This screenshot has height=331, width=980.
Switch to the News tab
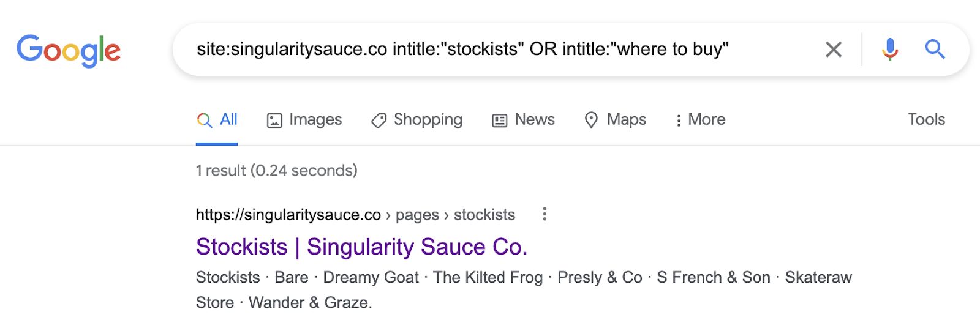pos(534,119)
